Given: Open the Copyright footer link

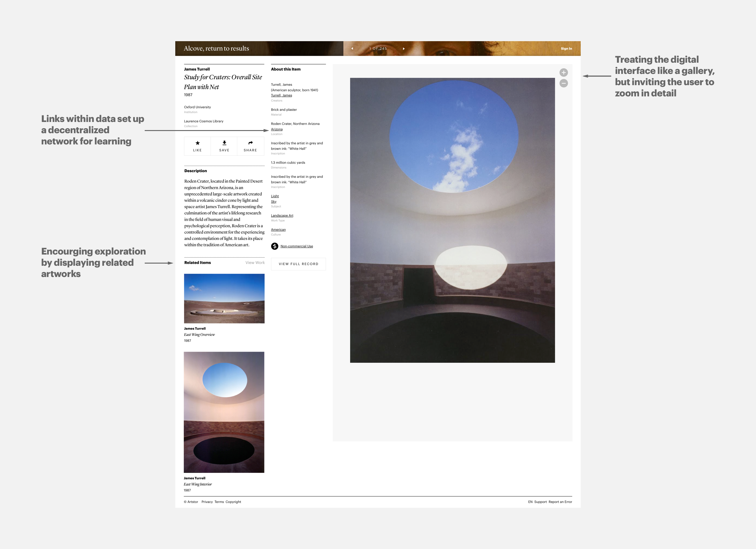Looking at the screenshot, I should pos(233,502).
